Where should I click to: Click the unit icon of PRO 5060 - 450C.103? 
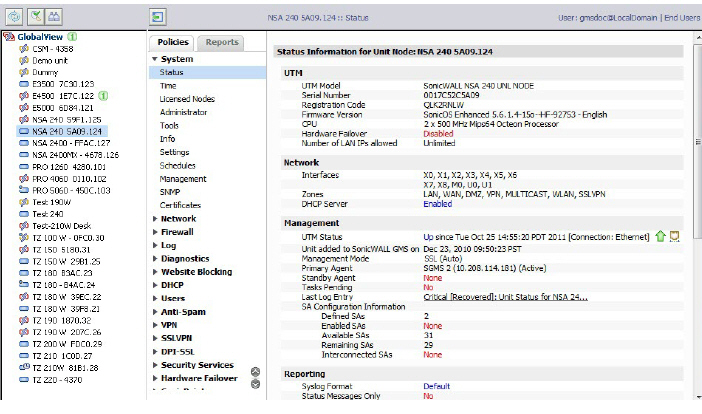click(x=24, y=190)
